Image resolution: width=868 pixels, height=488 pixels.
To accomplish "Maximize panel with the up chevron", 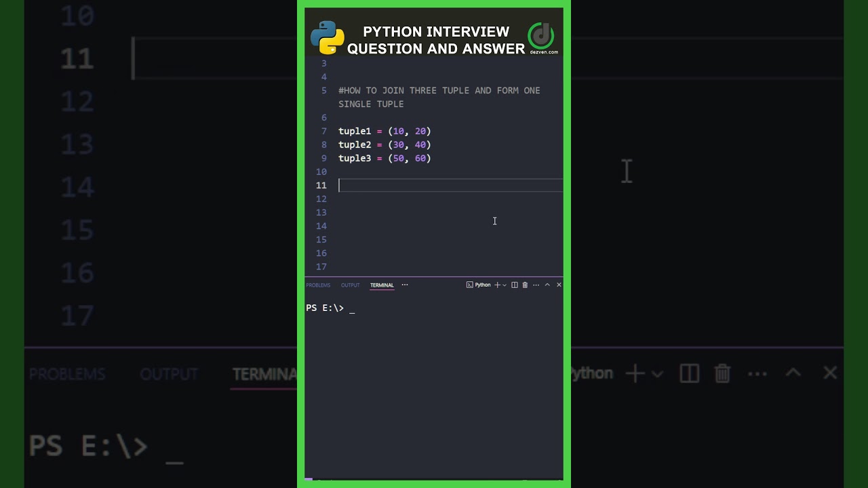I will [x=547, y=285].
